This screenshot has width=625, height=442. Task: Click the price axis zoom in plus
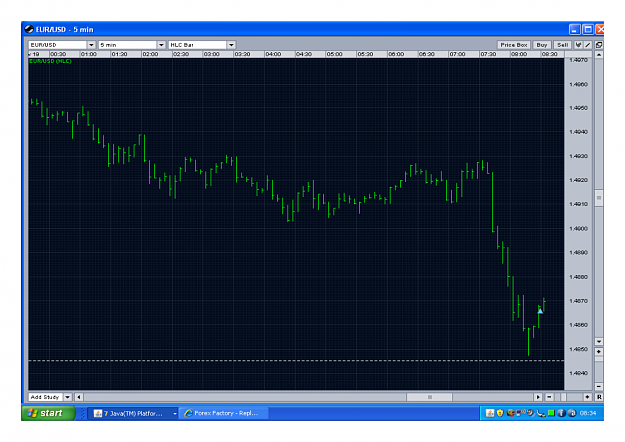click(x=599, y=352)
